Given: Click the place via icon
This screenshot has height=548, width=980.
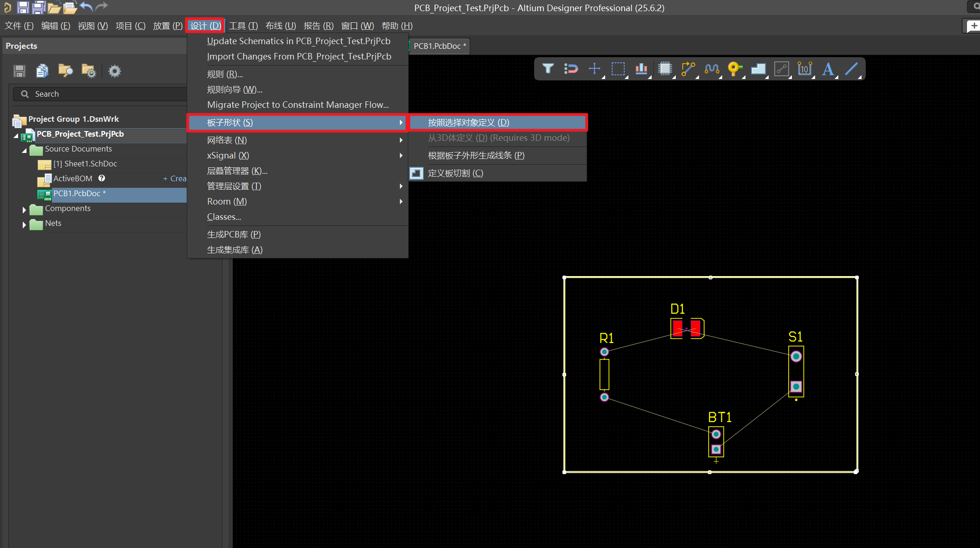Looking at the screenshot, I should [734, 69].
